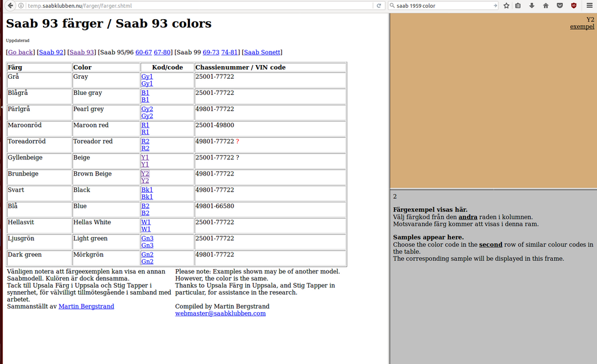
Task: Click lower Bk1 code for Black
Action: pyautogui.click(x=147, y=197)
